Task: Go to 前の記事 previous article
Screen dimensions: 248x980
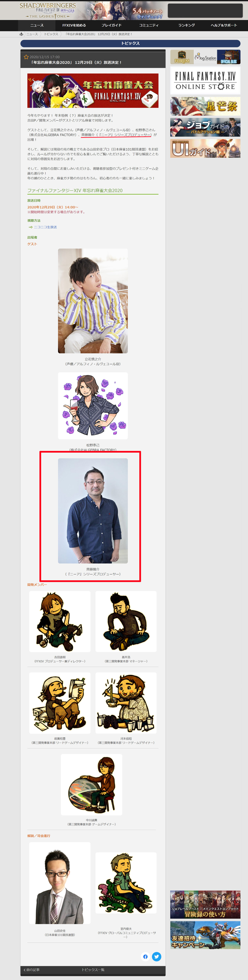Action: coord(32,970)
